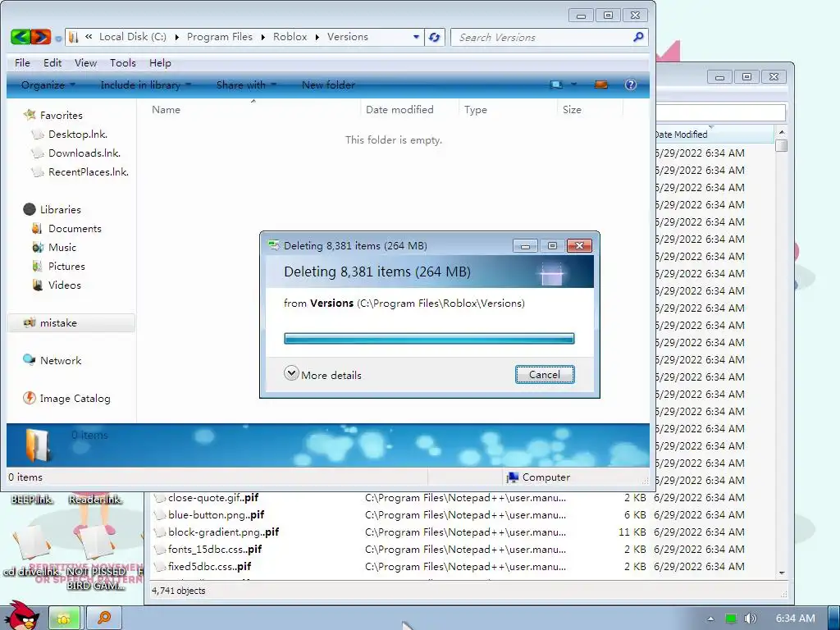Open the views options dropdown arrow
This screenshot has width=840, height=630.
(573, 84)
